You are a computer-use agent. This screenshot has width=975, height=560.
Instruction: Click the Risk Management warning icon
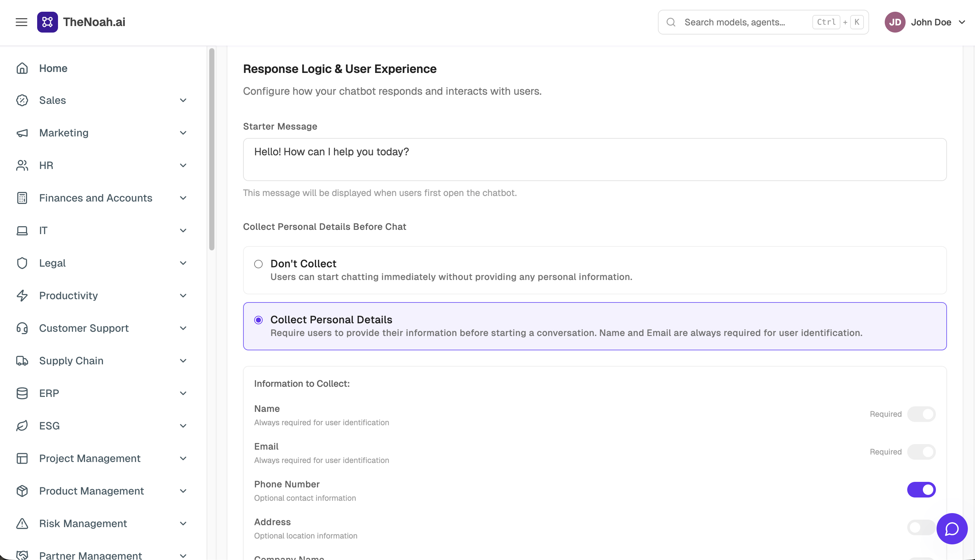tap(22, 524)
